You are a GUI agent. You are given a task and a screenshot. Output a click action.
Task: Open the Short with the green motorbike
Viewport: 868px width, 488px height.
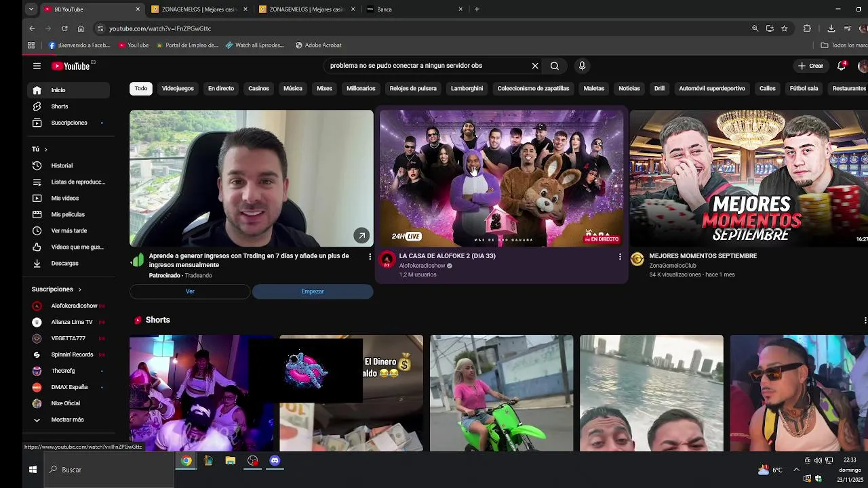pos(501,393)
